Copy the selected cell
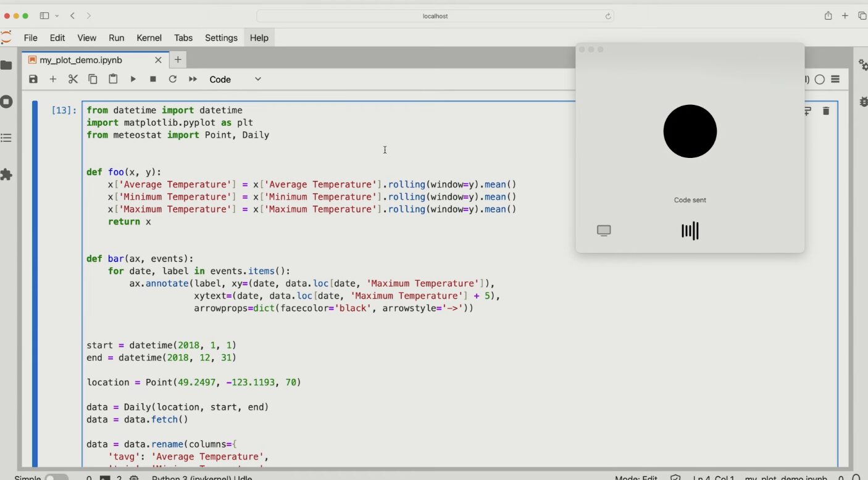This screenshot has width=868, height=480. 93,79
